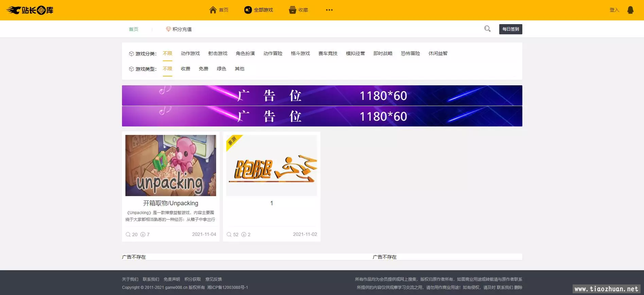This screenshot has width=644, height=295.
Task: Click the 收藏 box icon
Action: (292, 10)
